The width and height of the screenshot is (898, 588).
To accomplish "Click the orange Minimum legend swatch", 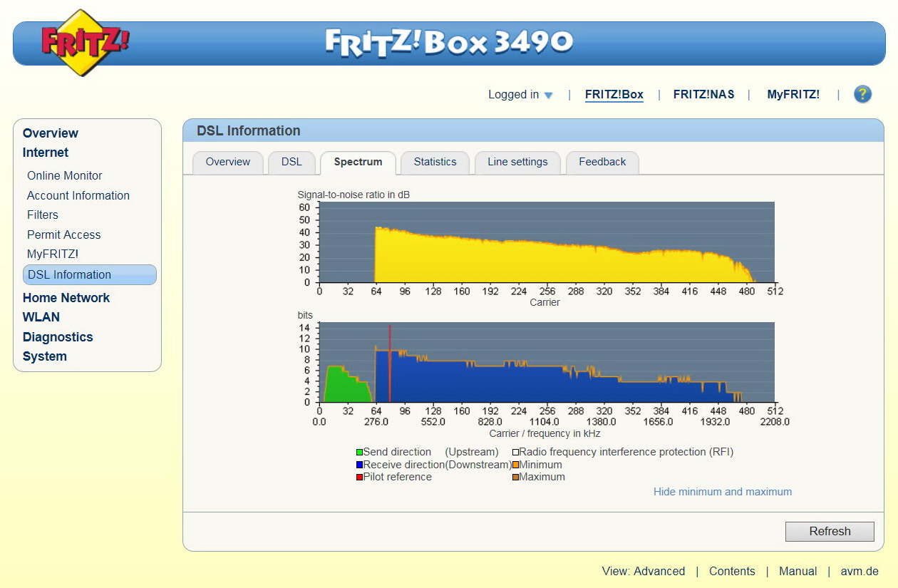I will [x=515, y=465].
